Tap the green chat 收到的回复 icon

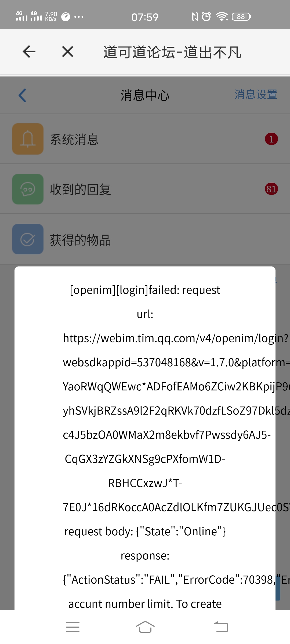pyautogui.click(x=28, y=189)
